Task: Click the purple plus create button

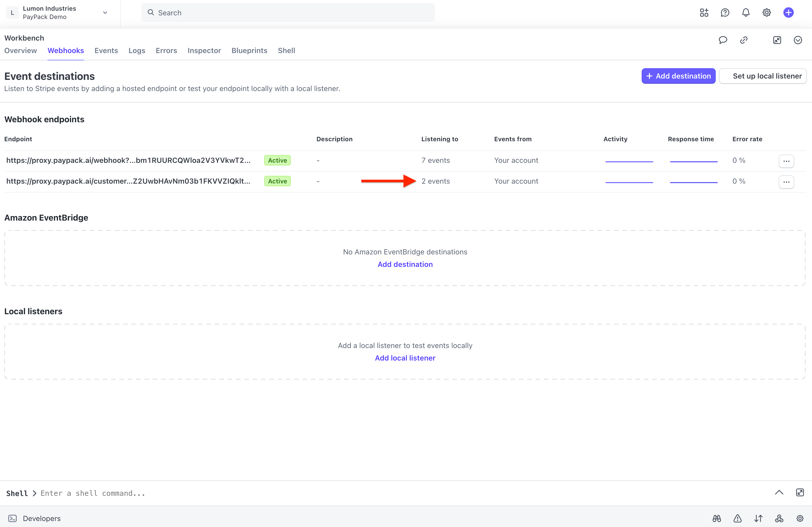Action: click(x=788, y=13)
